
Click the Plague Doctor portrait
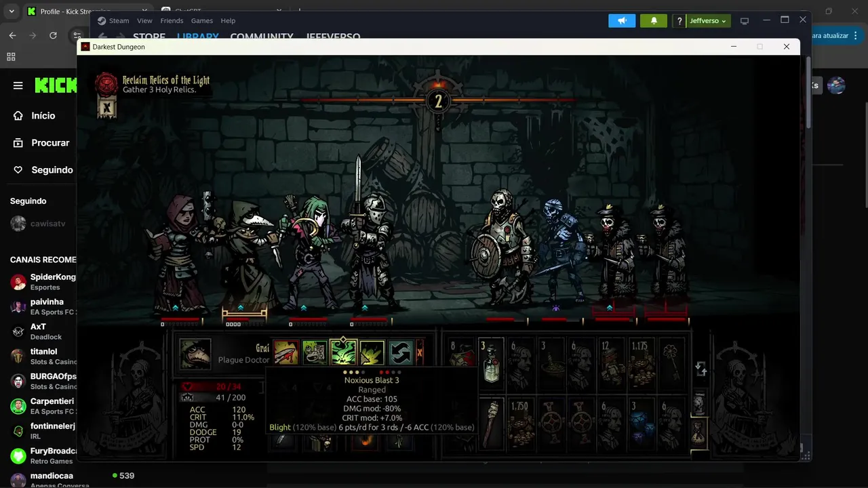(x=195, y=353)
